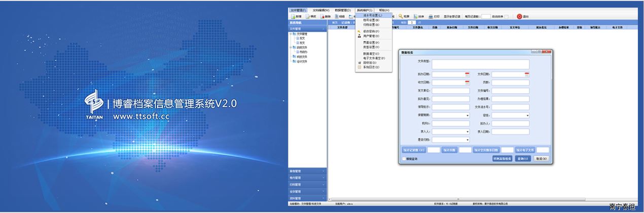This screenshot has width=644, height=213.
Task: Click the recycle bin icon beside 回收站
Action: click(359, 63)
